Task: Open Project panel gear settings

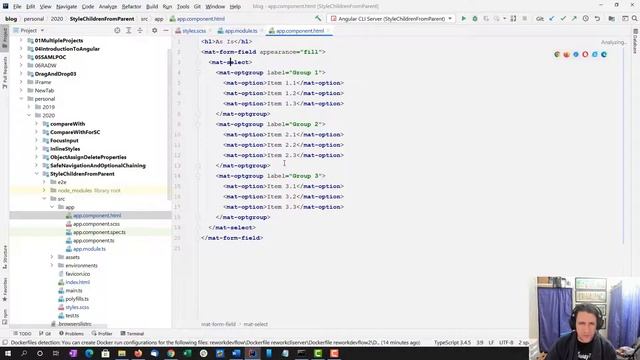Action: click(154, 31)
